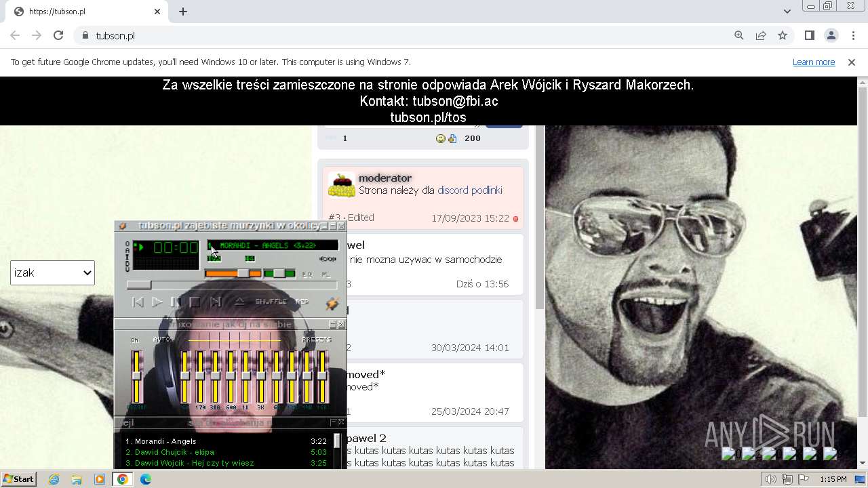Adjust the 1K equalizer band slider
The image size is (868, 488).
tap(245, 376)
